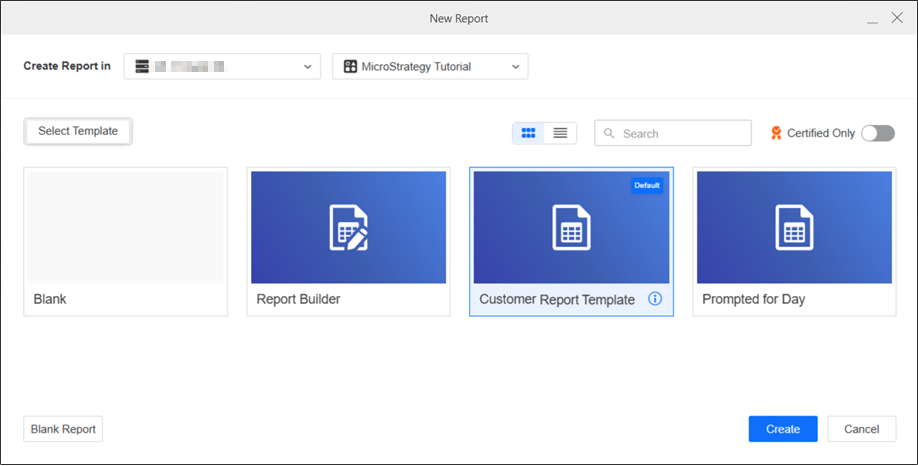Select the Blank template card
Screen dimensions: 918x466
click(126, 241)
